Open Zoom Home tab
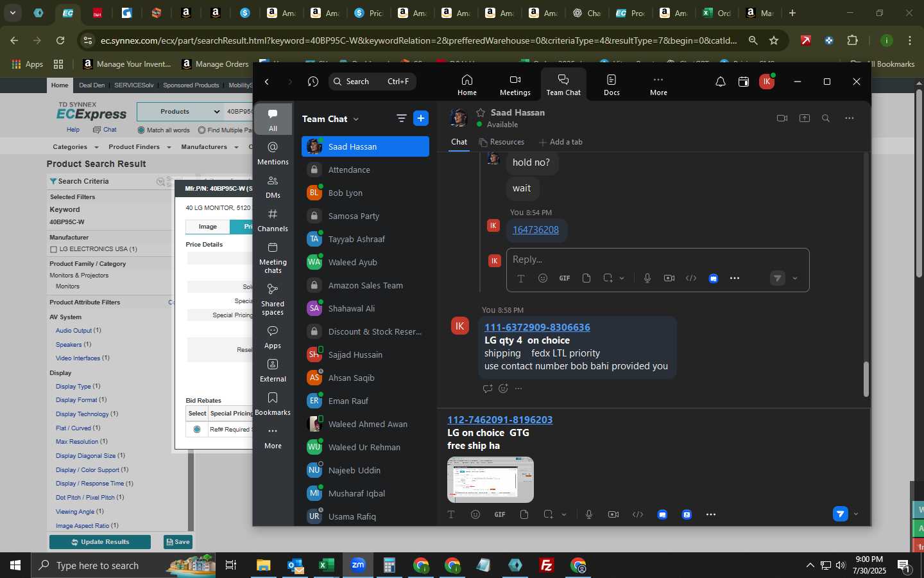The image size is (924, 578). [466, 85]
